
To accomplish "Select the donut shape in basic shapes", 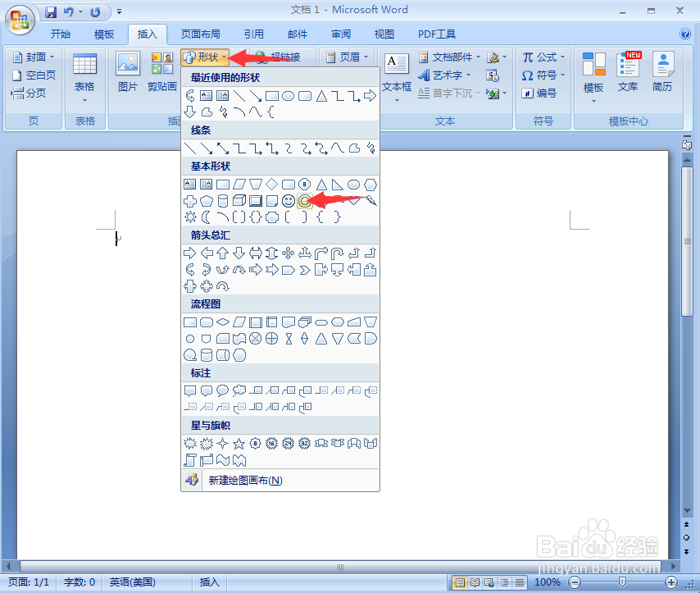I will (x=304, y=201).
